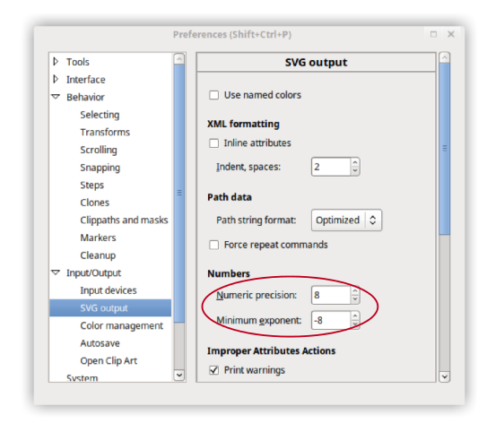Open the Path string format dropdown
This screenshot has height=432, width=504.
[346, 220]
